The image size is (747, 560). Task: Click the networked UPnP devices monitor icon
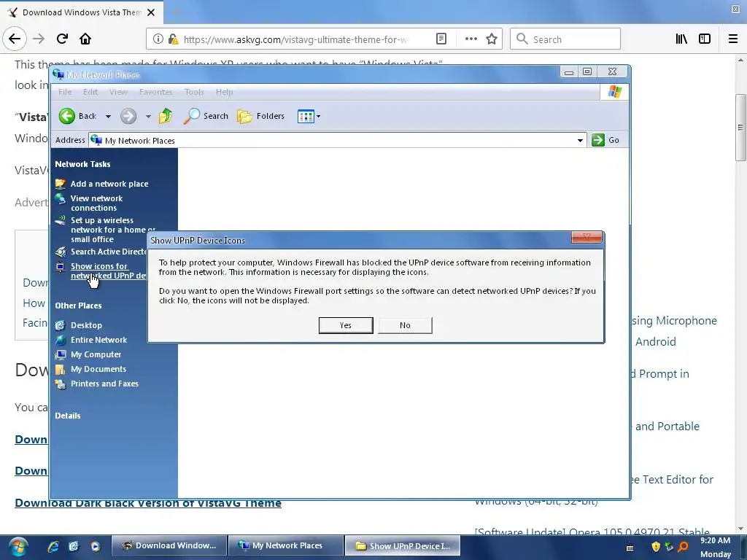click(x=61, y=267)
